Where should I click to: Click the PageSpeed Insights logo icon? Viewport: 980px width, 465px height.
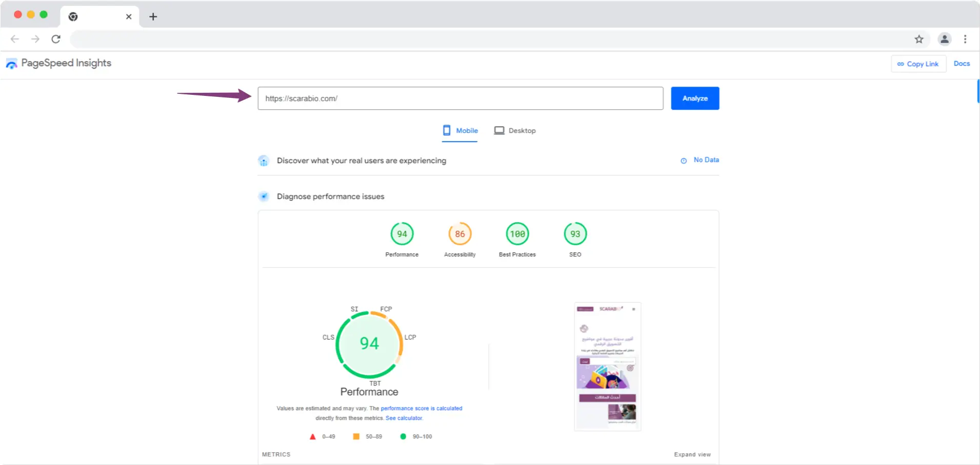click(x=11, y=64)
